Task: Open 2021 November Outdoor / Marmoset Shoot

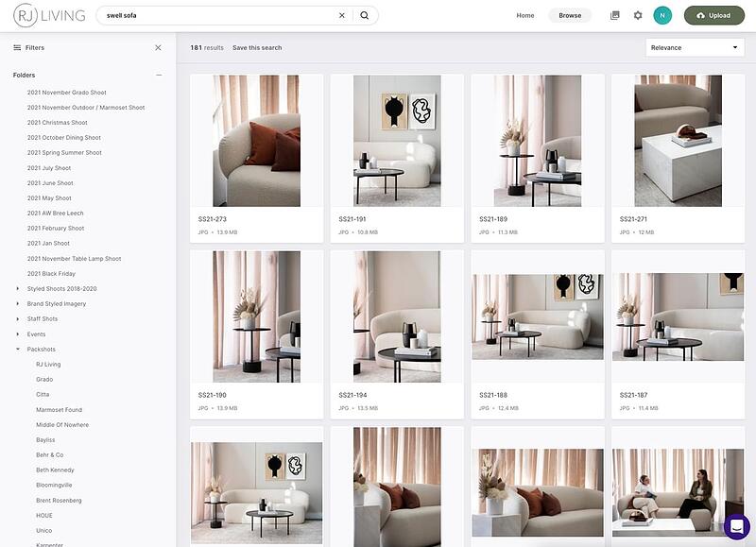Action: click(86, 108)
